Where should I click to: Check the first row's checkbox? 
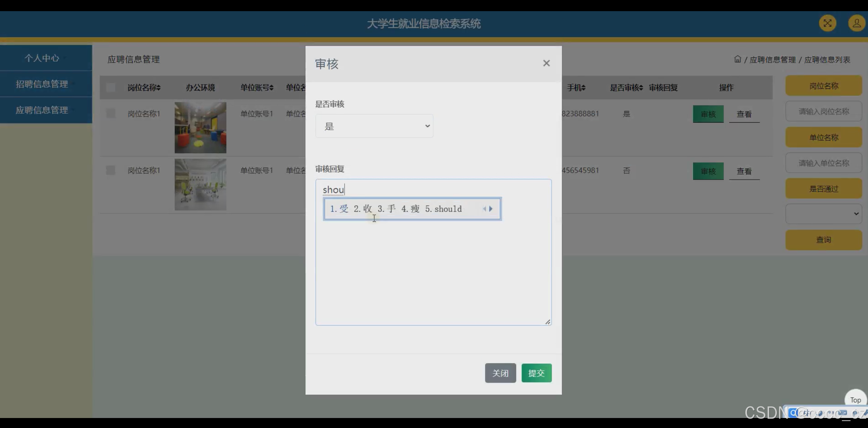coord(111,113)
